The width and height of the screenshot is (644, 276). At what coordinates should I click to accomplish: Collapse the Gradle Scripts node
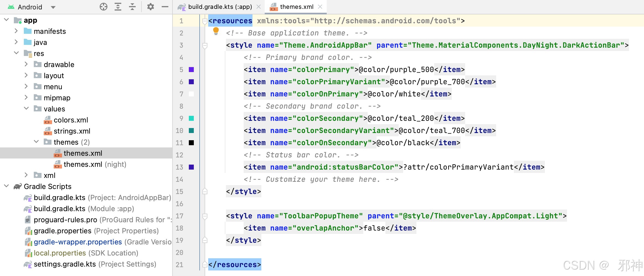pyautogui.click(x=7, y=186)
